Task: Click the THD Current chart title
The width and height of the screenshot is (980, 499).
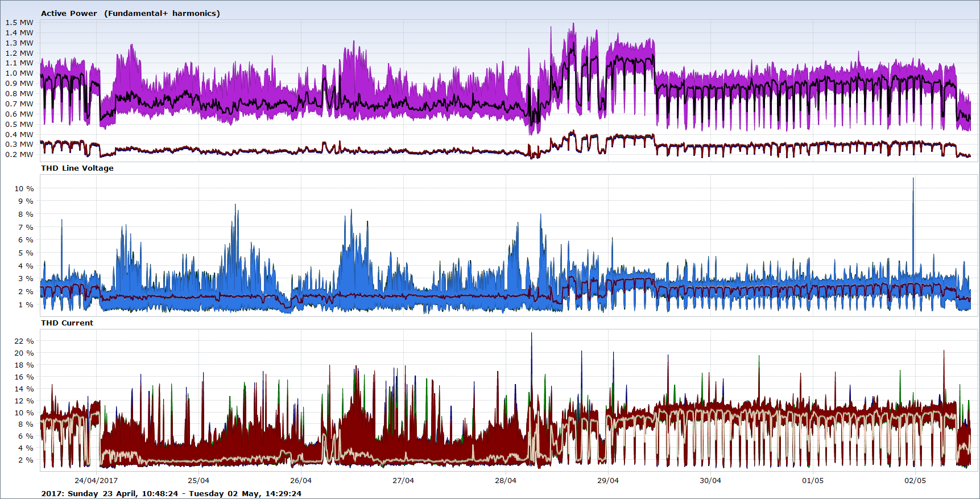Action: tap(67, 323)
